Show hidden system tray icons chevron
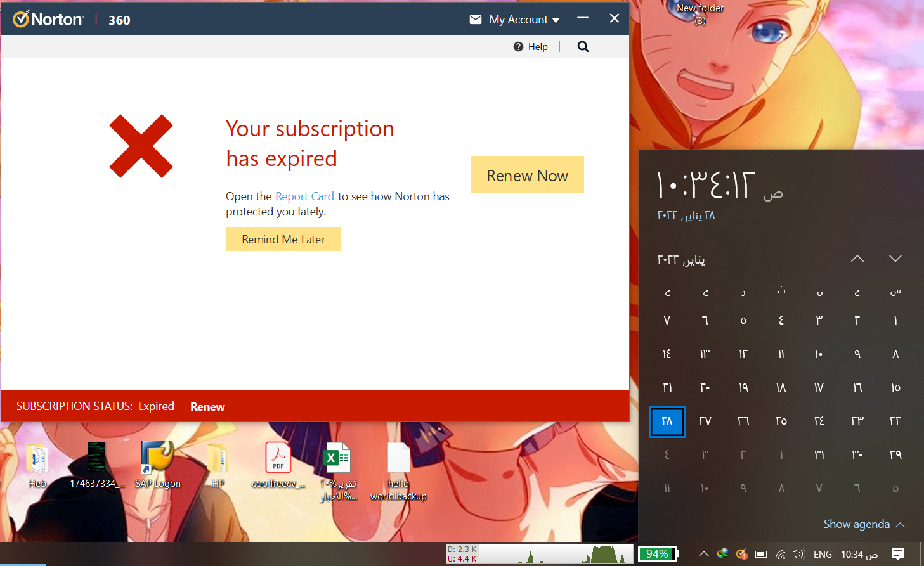The height and width of the screenshot is (566, 924). pyautogui.click(x=704, y=554)
